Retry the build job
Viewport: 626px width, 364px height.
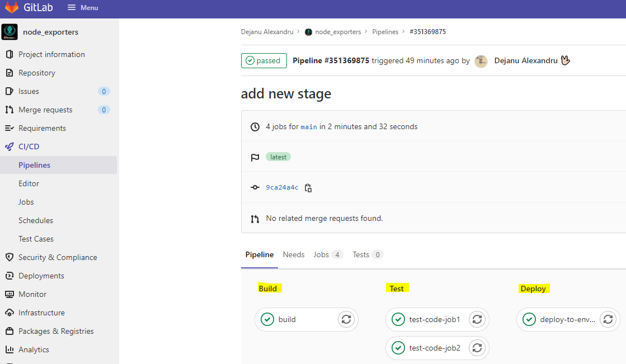point(346,319)
